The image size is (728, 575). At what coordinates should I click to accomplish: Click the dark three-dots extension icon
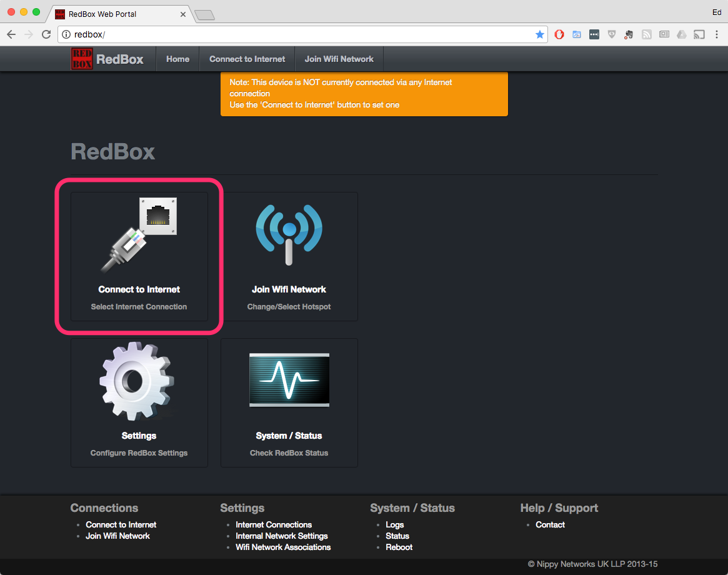point(594,34)
